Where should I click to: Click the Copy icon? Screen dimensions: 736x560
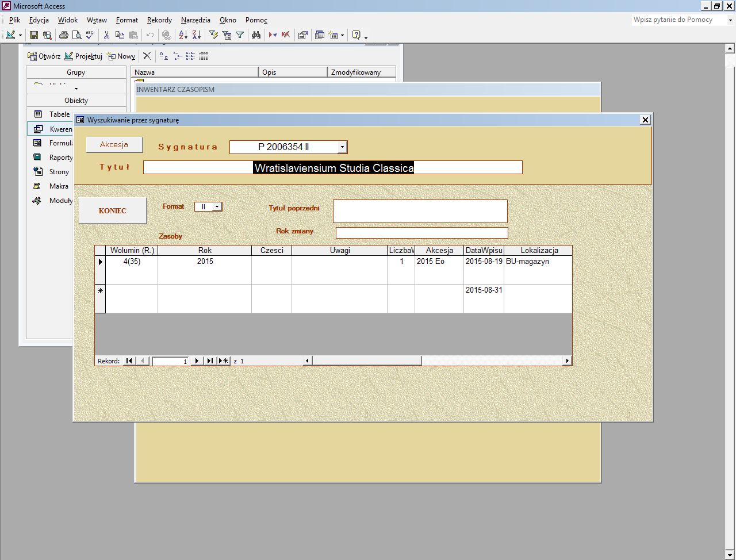120,35
